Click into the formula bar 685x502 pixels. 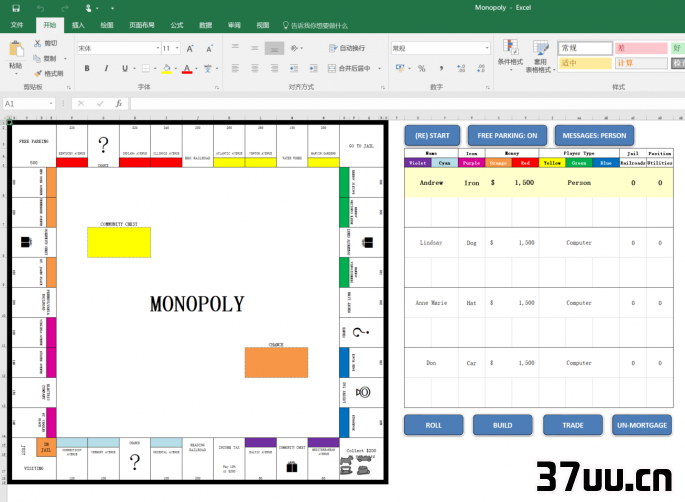[x=406, y=104]
